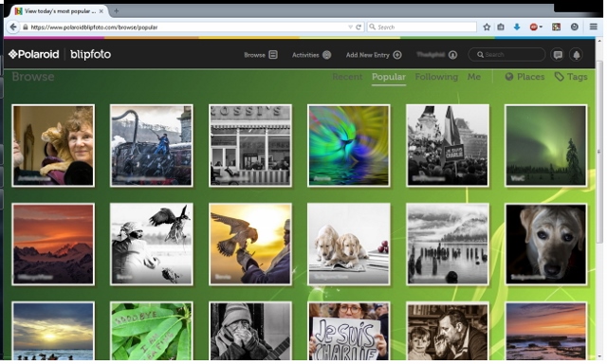
Task: Click Add New Entry
Action: point(374,55)
